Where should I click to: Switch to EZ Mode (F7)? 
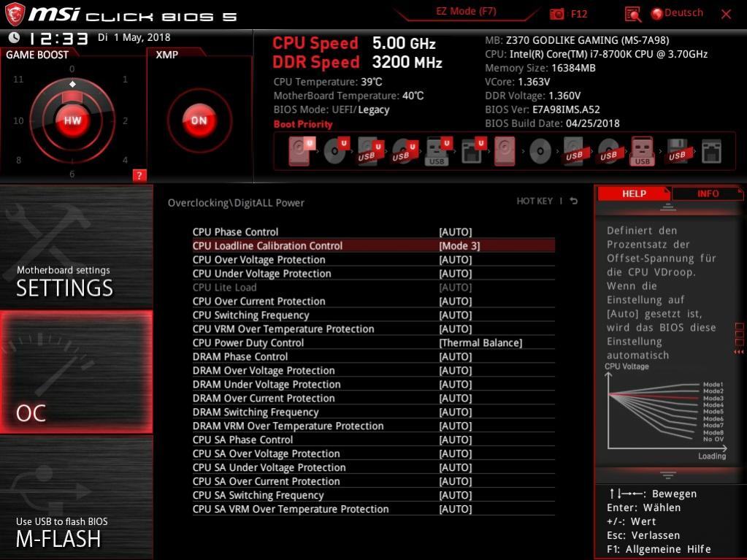pos(466,12)
